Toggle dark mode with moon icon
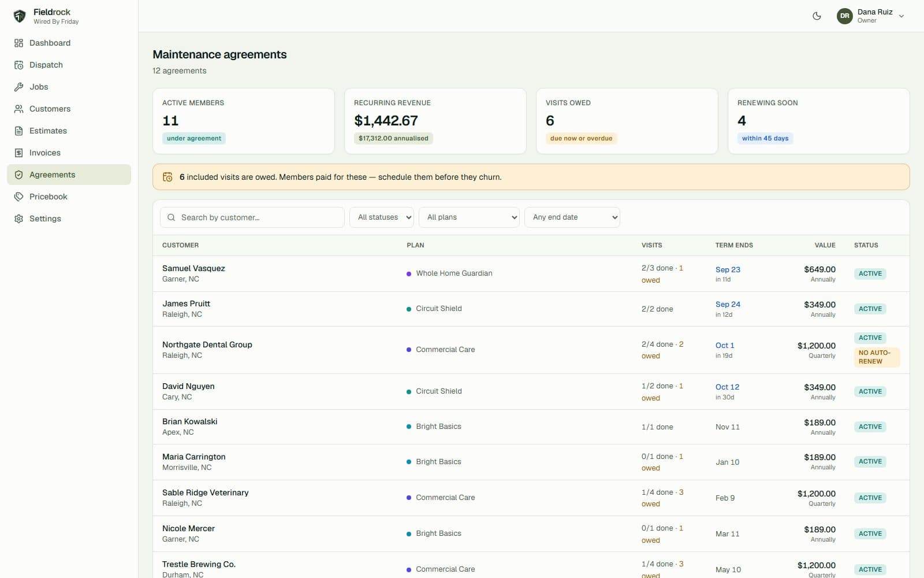This screenshot has width=924, height=578. pyautogui.click(x=817, y=16)
